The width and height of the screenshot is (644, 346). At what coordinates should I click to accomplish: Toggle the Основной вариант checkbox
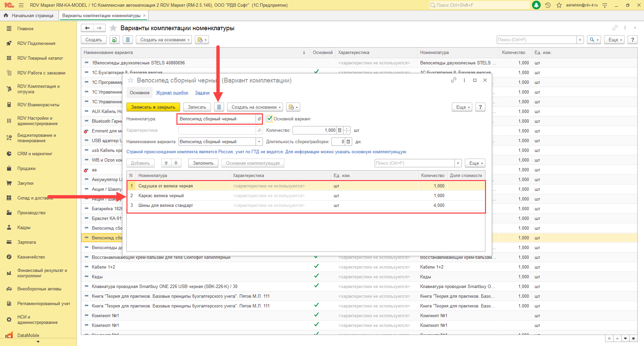click(x=269, y=119)
